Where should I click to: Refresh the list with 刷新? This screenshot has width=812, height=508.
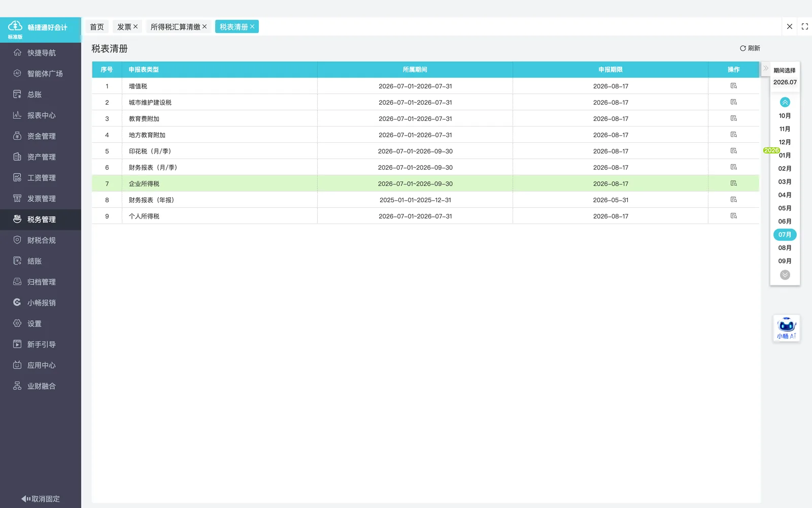[750, 48]
